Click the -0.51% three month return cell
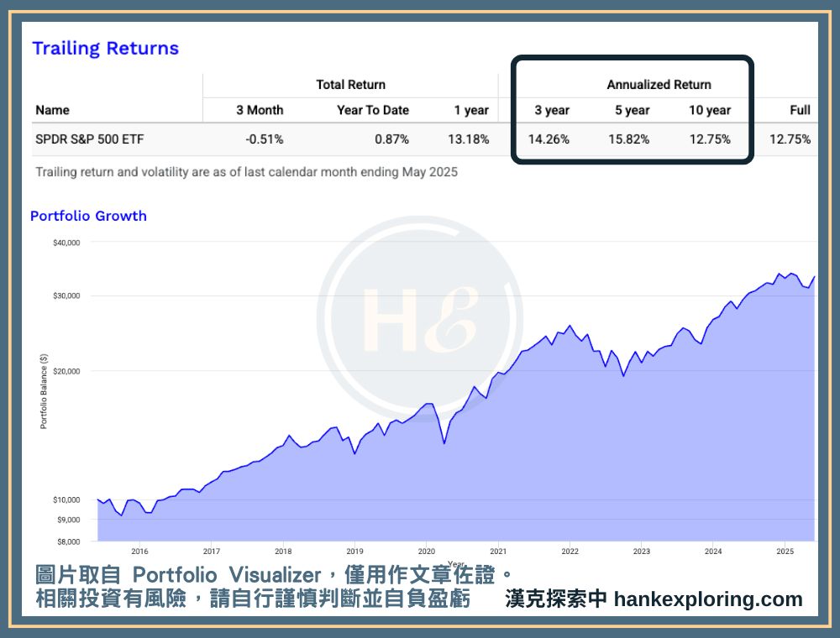 click(x=264, y=139)
